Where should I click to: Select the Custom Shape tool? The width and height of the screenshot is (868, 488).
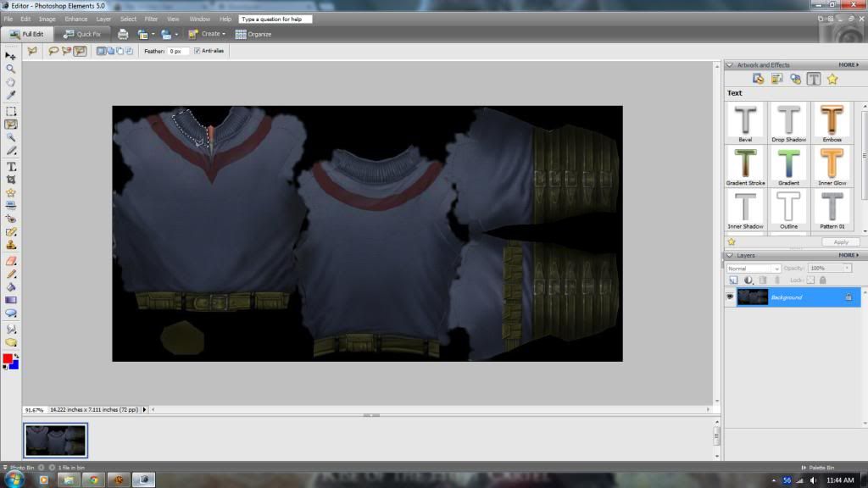(10, 313)
